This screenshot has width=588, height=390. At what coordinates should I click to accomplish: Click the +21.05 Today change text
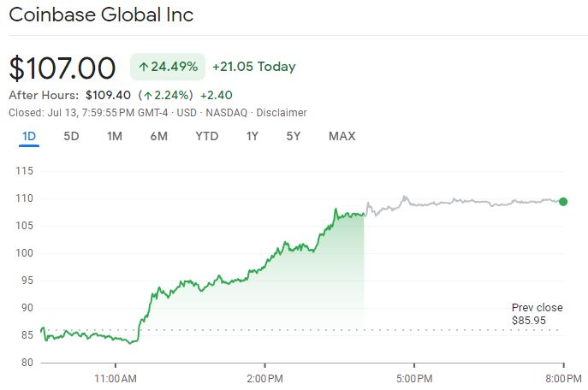[252, 67]
